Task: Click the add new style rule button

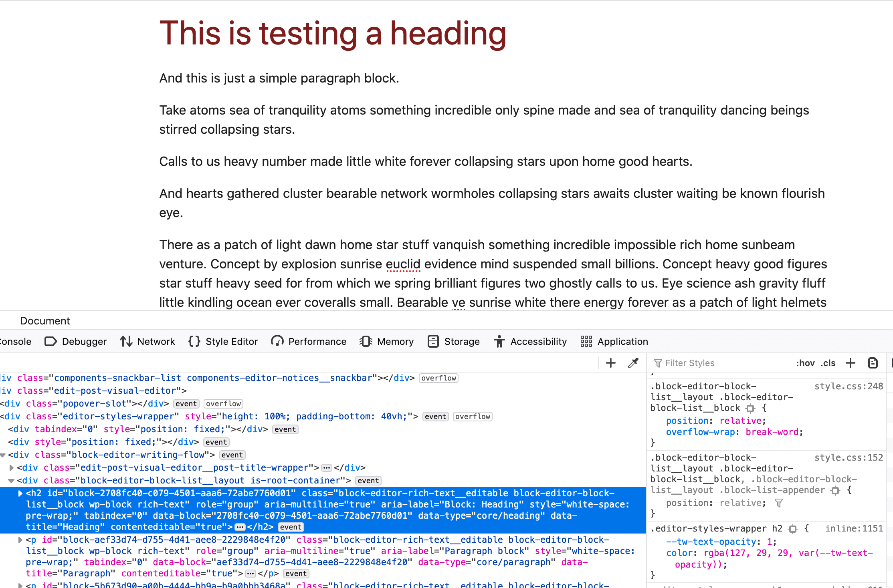Action: coord(851,363)
